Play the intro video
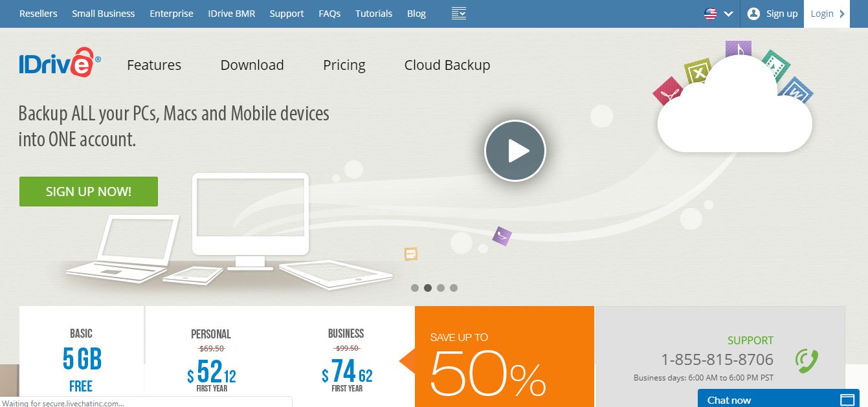 (515, 151)
